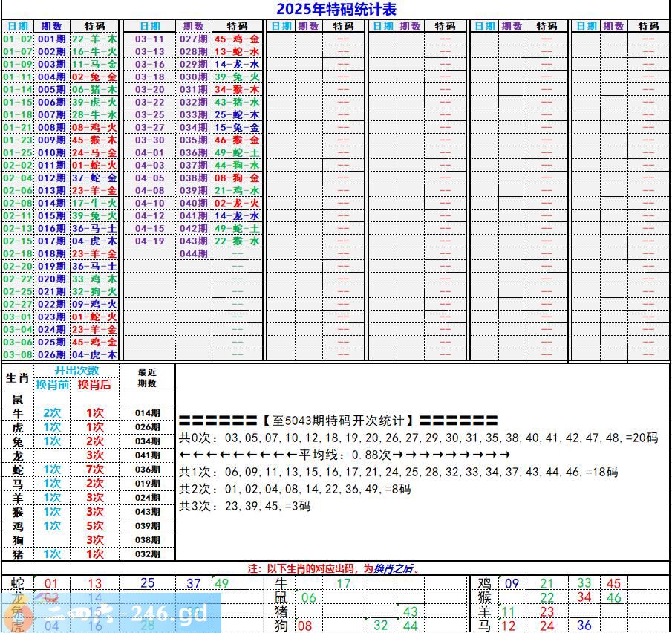Click the 换肖后 column header
Screen dimensions: 672x633
[94, 384]
